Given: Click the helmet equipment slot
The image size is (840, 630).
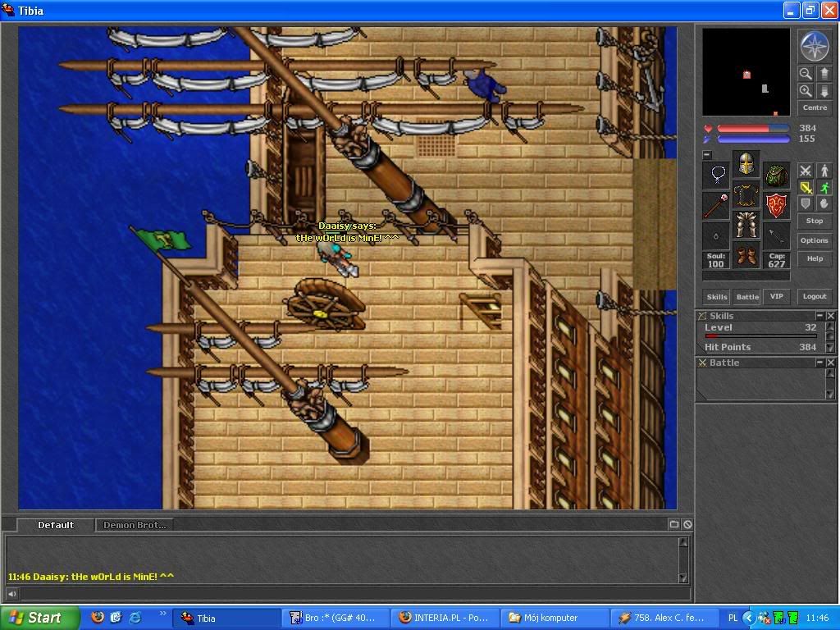Looking at the screenshot, I should pyautogui.click(x=746, y=163).
